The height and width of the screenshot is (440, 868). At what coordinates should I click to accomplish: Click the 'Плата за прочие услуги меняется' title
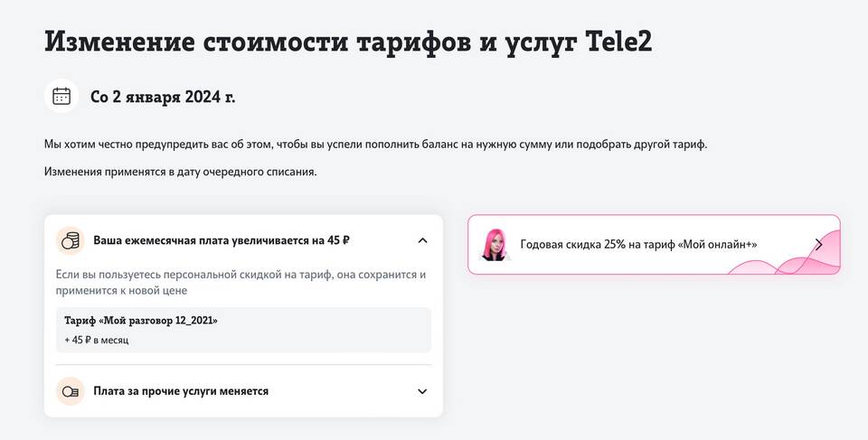point(181,391)
